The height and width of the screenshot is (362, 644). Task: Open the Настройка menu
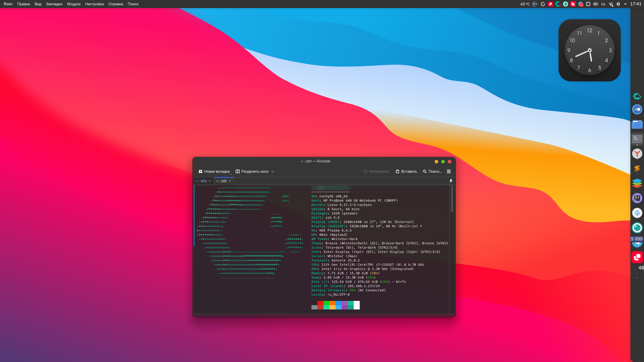[x=94, y=4]
